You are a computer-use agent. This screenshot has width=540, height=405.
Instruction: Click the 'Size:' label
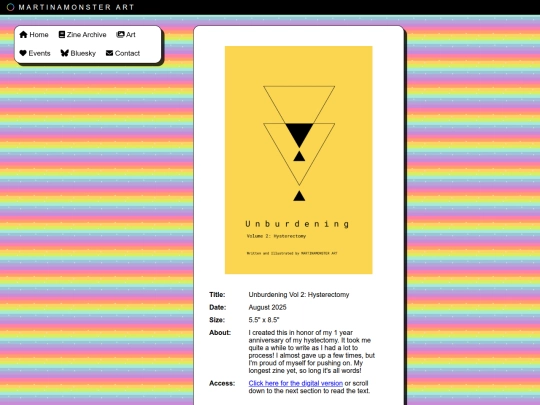click(217, 320)
